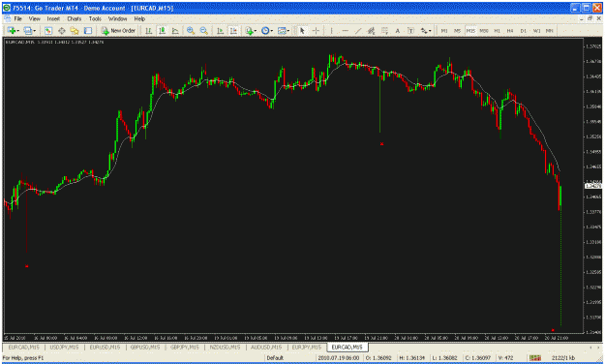The width and height of the screenshot is (605, 364).
Task: Open the Window menu
Action: pos(117,18)
